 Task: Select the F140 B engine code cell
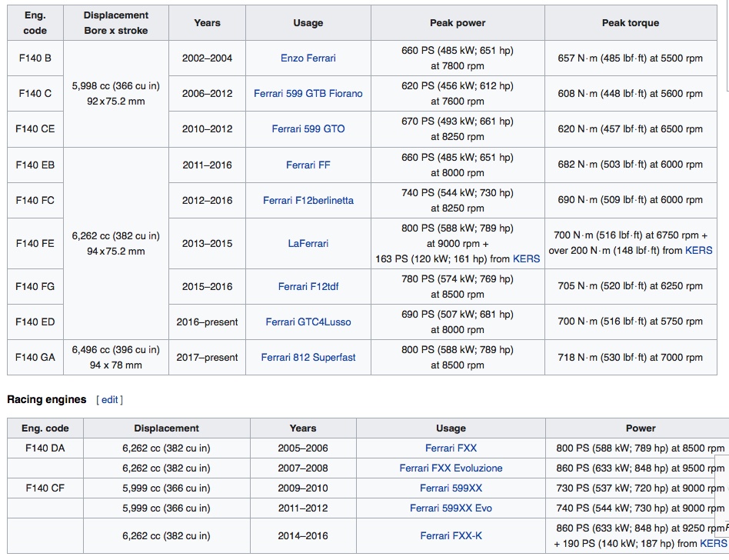point(35,58)
